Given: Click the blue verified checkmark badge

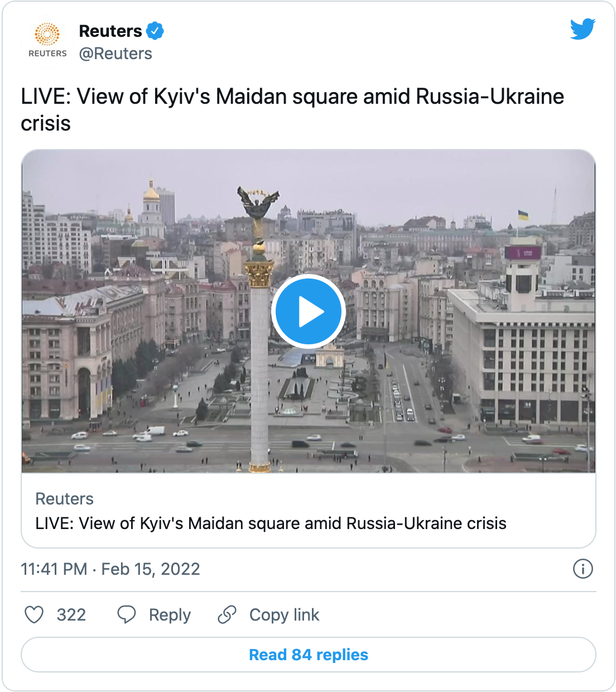Looking at the screenshot, I should pyautogui.click(x=155, y=31).
